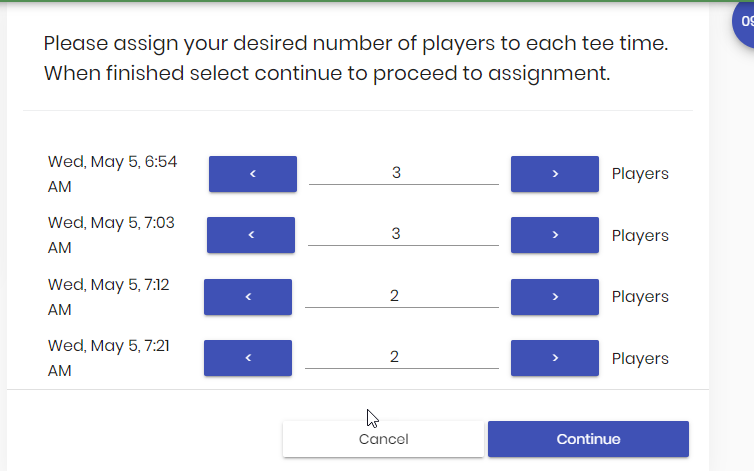Decrease players for the 7:21 AM tee time
Screen dimensions: 754x471
coord(247,358)
